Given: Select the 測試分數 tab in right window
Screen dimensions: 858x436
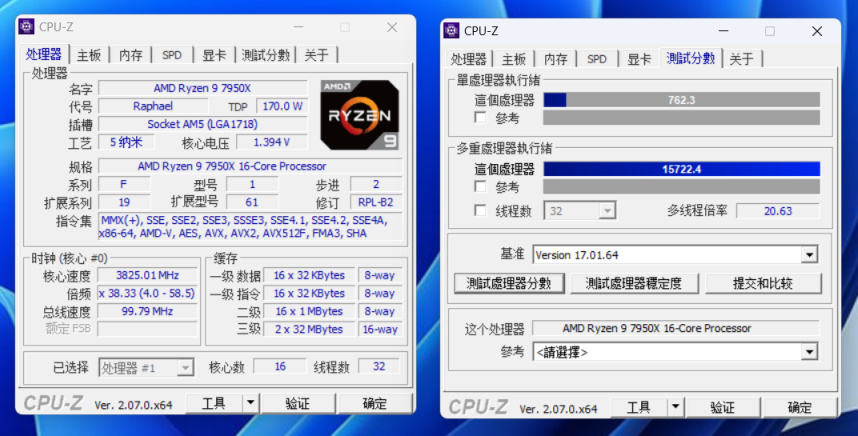Looking at the screenshot, I should tap(691, 58).
